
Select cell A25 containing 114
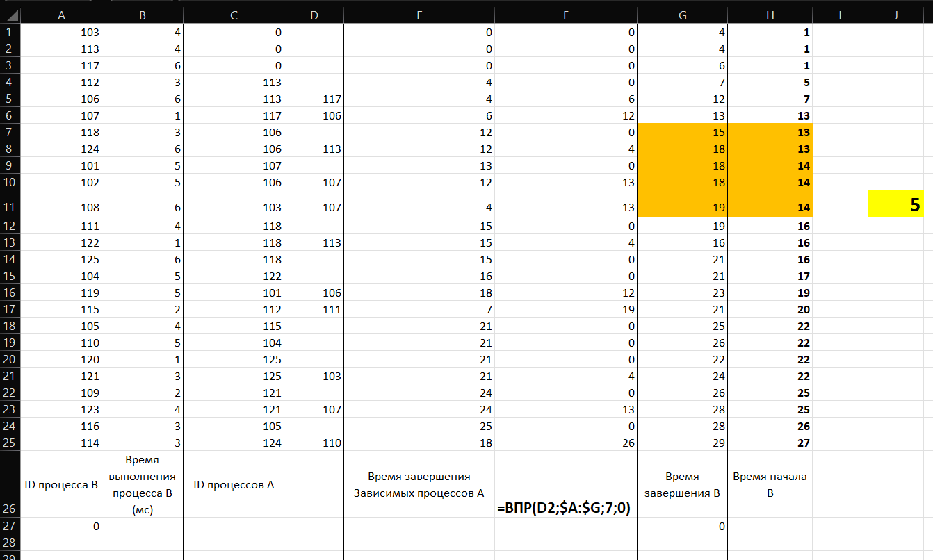[61, 443]
